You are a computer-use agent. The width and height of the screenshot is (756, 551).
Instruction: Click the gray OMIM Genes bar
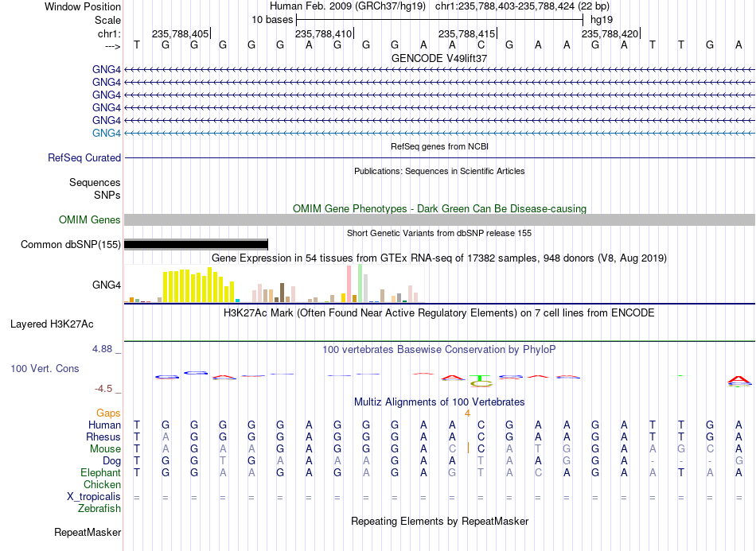coord(439,219)
